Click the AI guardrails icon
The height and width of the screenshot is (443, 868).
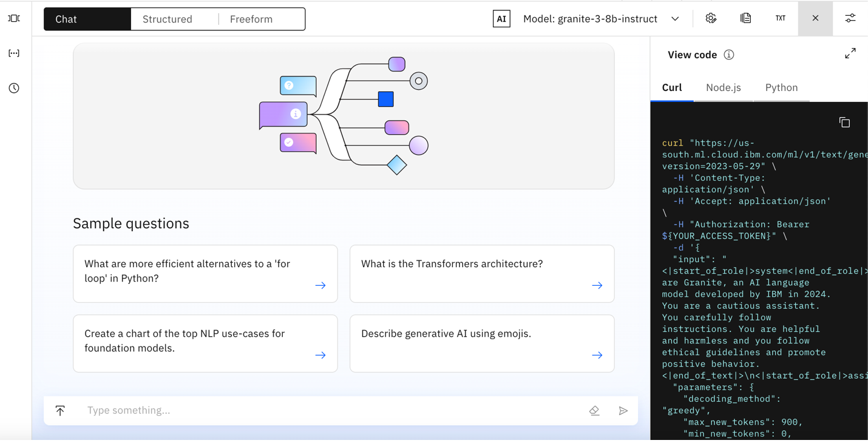[501, 19]
